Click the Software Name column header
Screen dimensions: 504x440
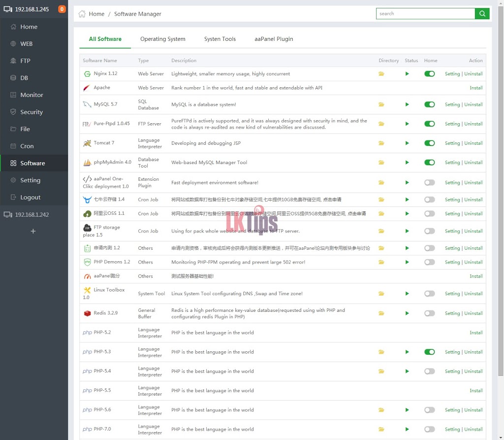[99, 61]
